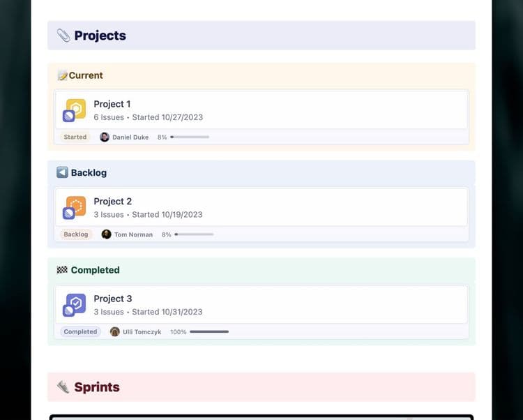Click the checkered flag icon beside Completed
Viewport: 523px width, 420px height.
pyautogui.click(x=62, y=270)
